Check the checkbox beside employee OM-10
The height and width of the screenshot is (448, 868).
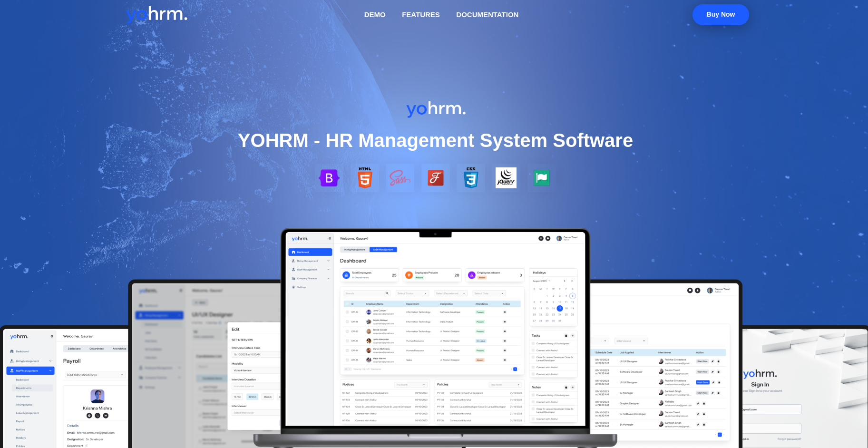click(x=347, y=312)
